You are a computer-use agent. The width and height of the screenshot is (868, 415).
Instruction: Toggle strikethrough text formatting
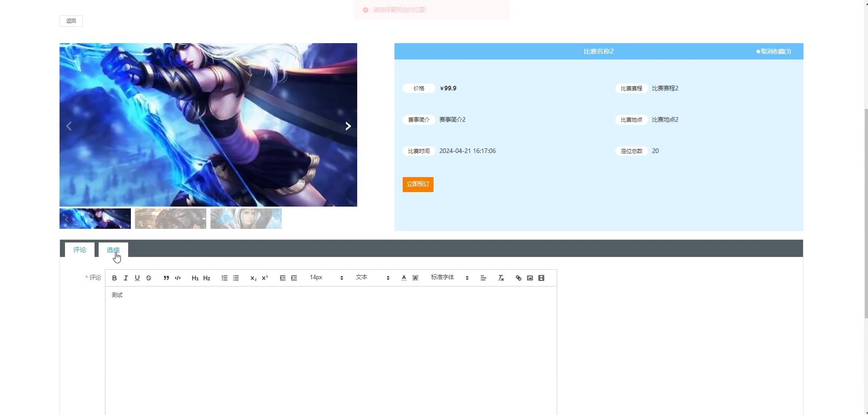pyautogui.click(x=149, y=278)
